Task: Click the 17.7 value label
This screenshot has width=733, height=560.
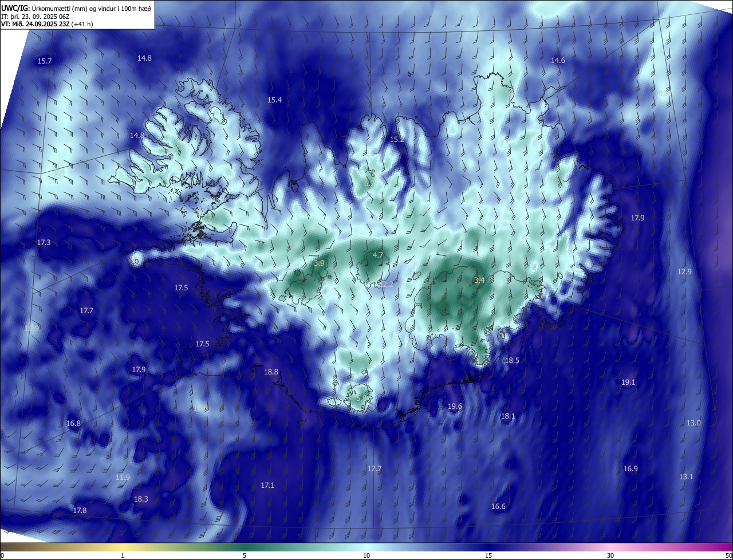Action: click(x=86, y=310)
